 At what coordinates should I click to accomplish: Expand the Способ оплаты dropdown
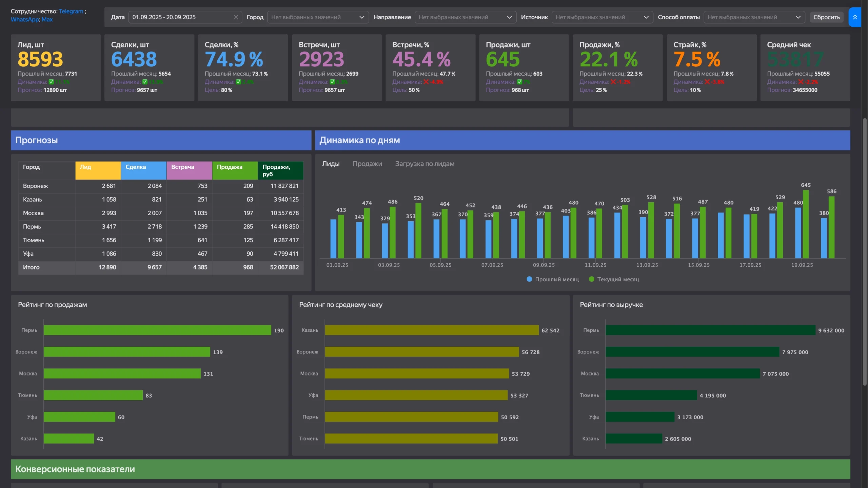pos(754,17)
